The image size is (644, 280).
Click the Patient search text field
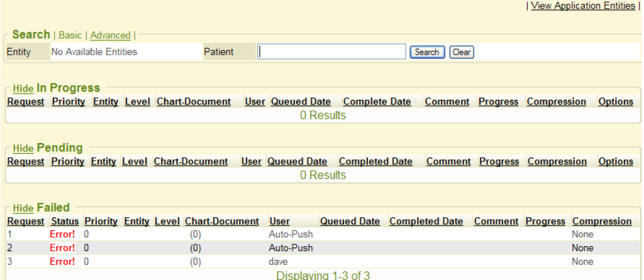331,52
